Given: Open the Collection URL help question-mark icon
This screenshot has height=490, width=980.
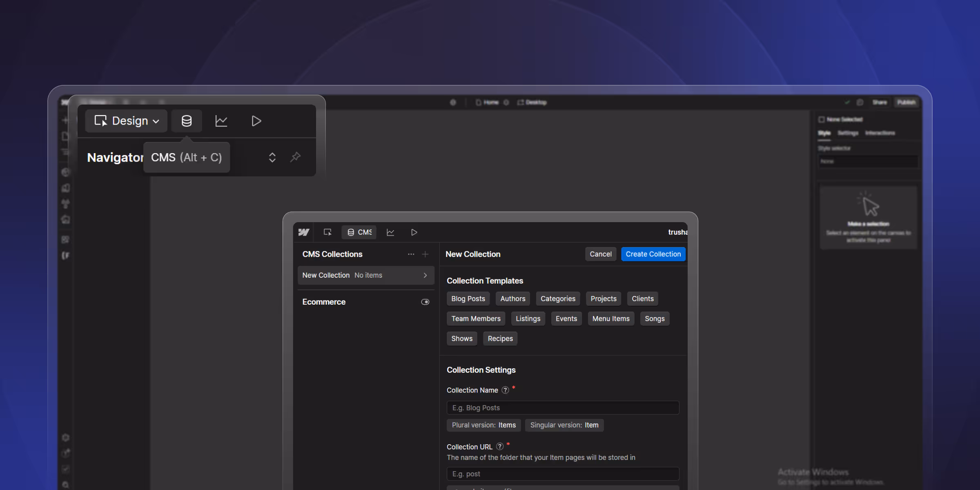Looking at the screenshot, I should (499, 446).
